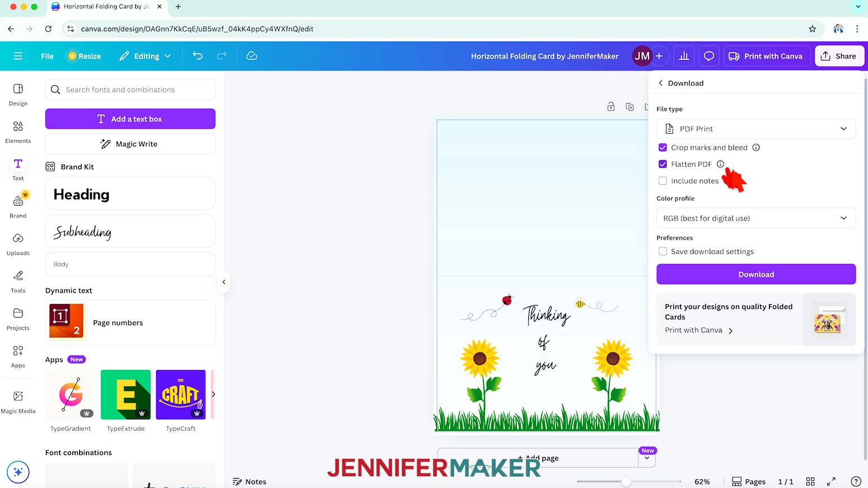Open the Magic Media sidebar panel
This screenshot has height=488, width=868.
tap(18, 402)
